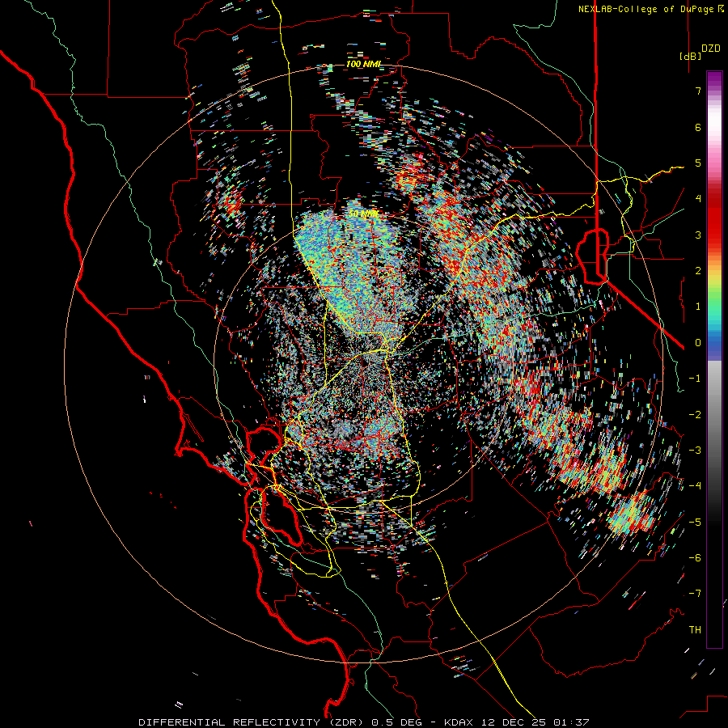The image size is (728, 728).
Task: Click the NEXLAB-College of DuPage credit text
Action: click(x=646, y=9)
